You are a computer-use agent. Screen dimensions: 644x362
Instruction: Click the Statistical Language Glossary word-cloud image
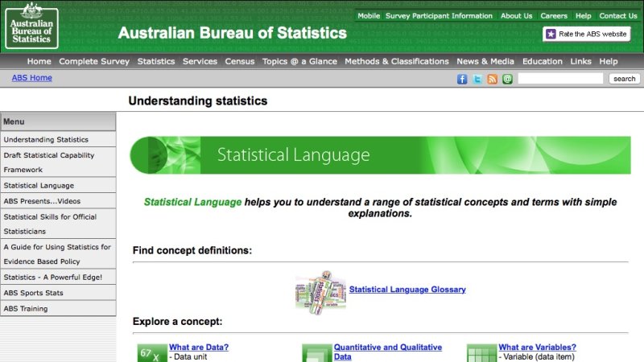[x=320, y=293]
